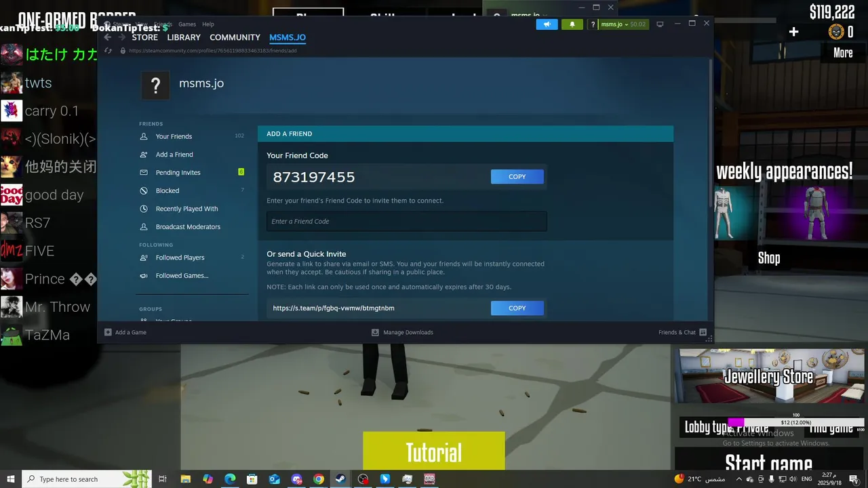The image size is (868, 488).
Task: Open Microsoft Store from the taskbar
Action: coord(252,479)
